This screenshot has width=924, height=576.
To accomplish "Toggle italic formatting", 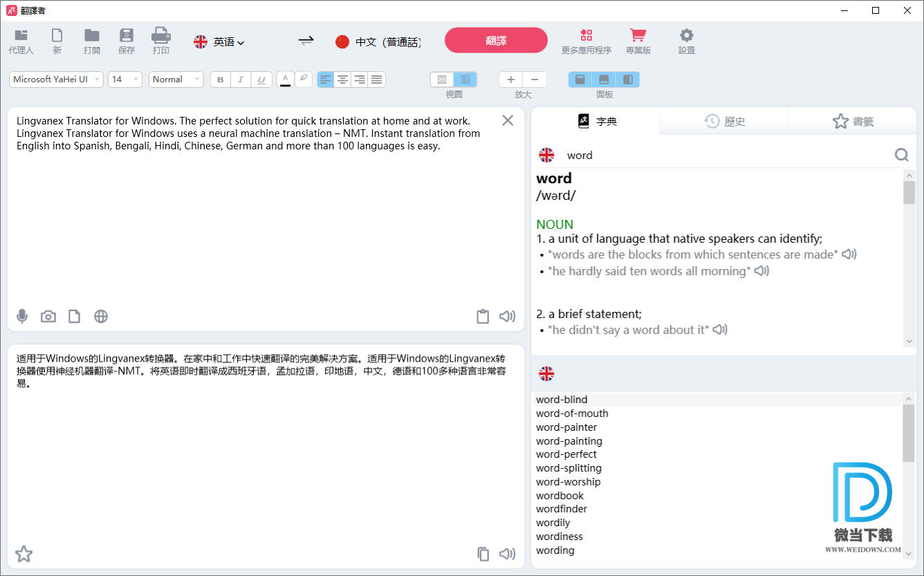I will 241,80.
